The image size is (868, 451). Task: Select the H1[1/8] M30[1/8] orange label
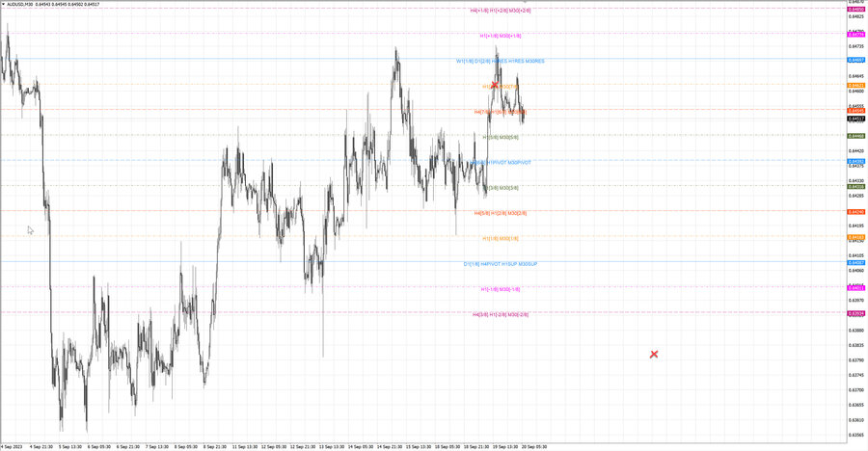tap(501, 238)
